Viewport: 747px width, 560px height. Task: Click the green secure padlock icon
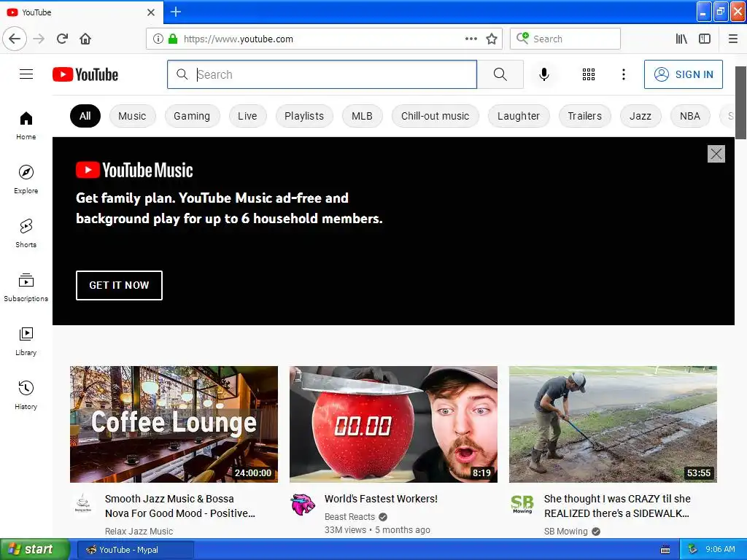173,39
